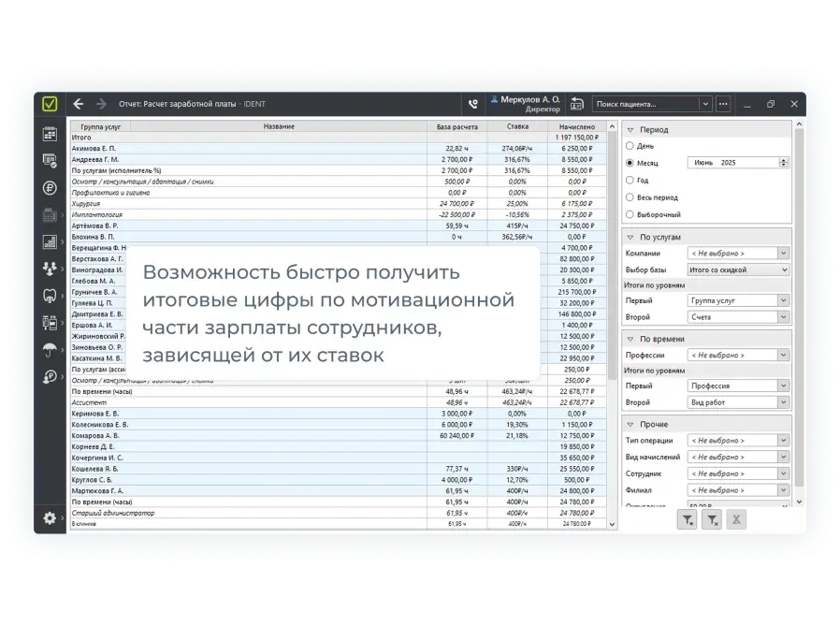Open the ruble finance sidebar icon
This screenshot has width=840, height=626.
click(x=50, y=187)
